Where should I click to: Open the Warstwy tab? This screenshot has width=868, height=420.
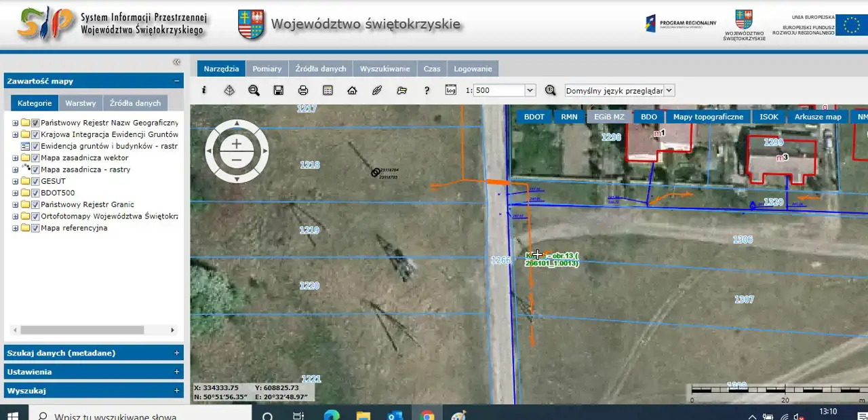(x=81, y=103)
